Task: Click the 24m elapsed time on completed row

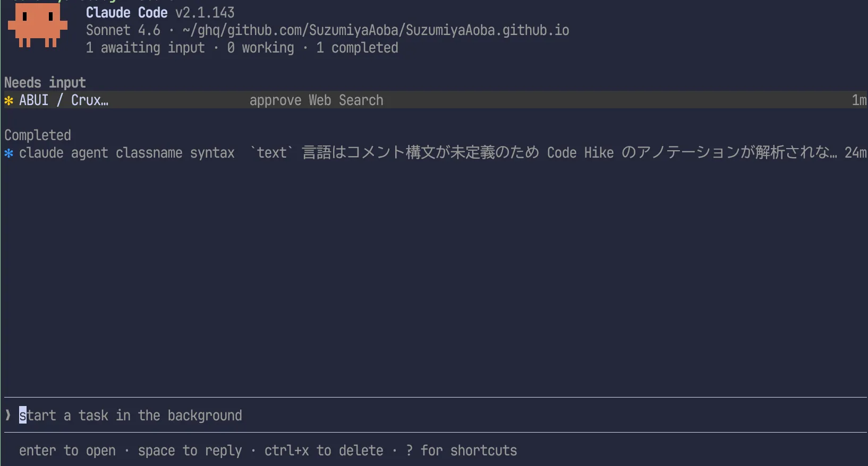Action: pyautogui.click(x=855, y=153)
